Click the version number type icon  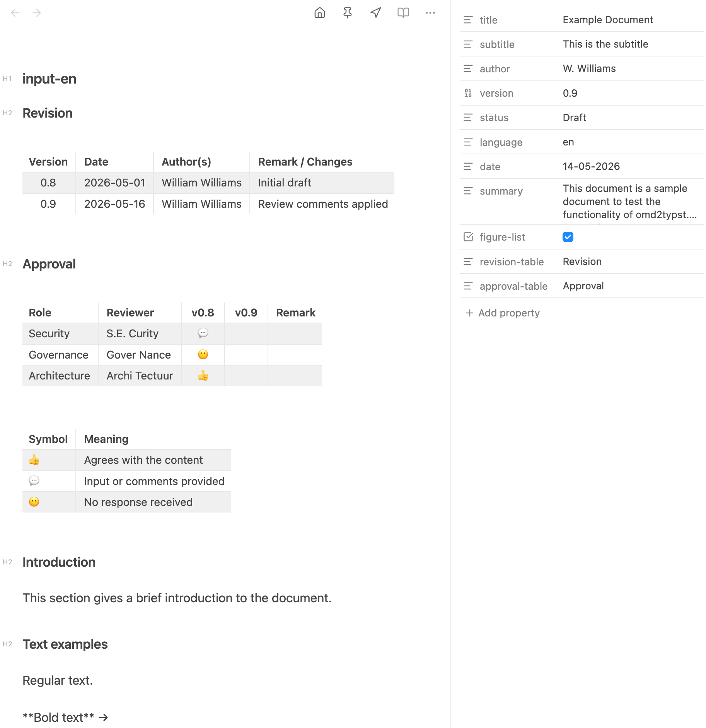click(x=468, y=93)
